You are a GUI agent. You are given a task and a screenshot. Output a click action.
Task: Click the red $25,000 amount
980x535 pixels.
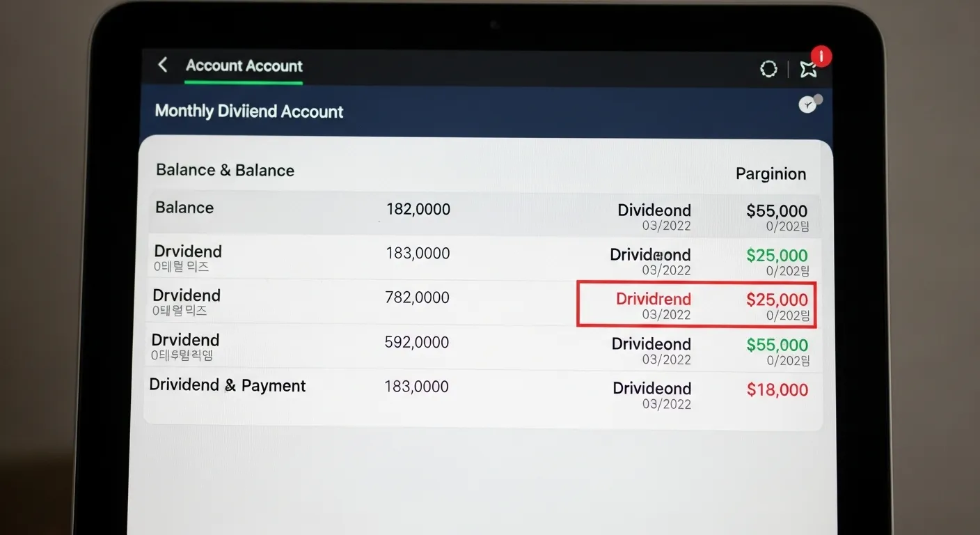[777, 300]
